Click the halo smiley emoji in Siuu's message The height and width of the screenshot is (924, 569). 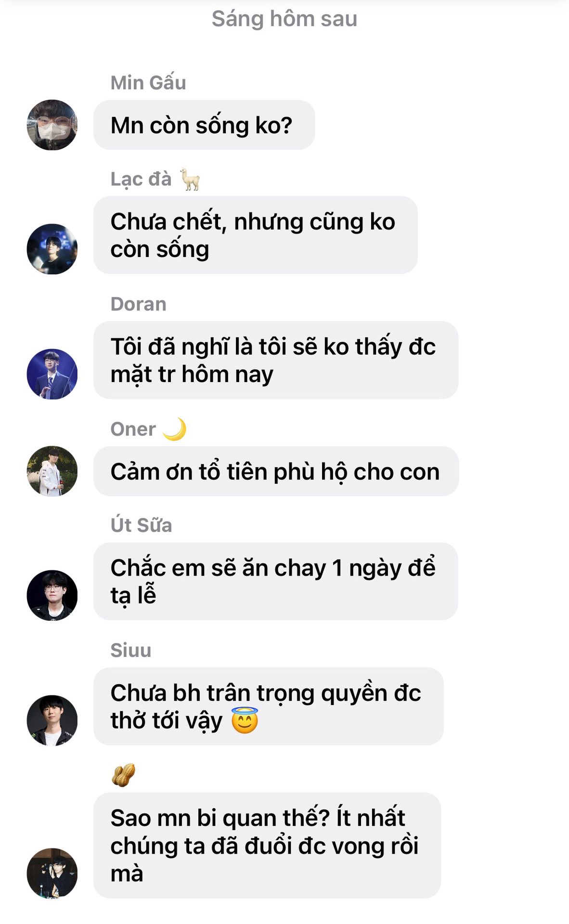coord(245,720)
